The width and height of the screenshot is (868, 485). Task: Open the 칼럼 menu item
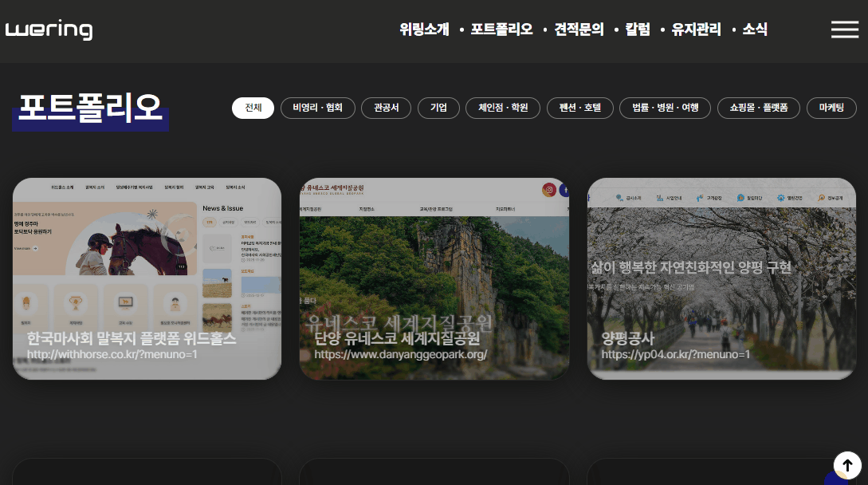638,30
